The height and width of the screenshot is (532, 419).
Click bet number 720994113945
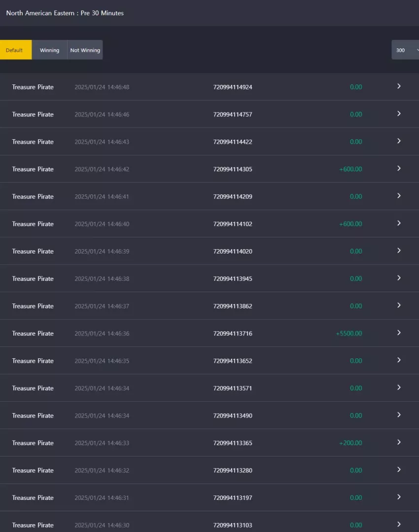233,278
